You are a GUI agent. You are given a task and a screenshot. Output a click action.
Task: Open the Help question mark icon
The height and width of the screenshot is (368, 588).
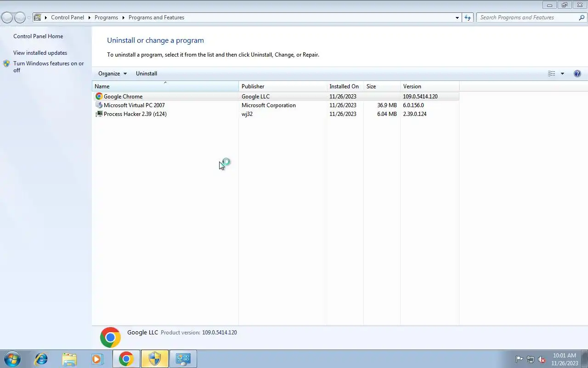577,74
